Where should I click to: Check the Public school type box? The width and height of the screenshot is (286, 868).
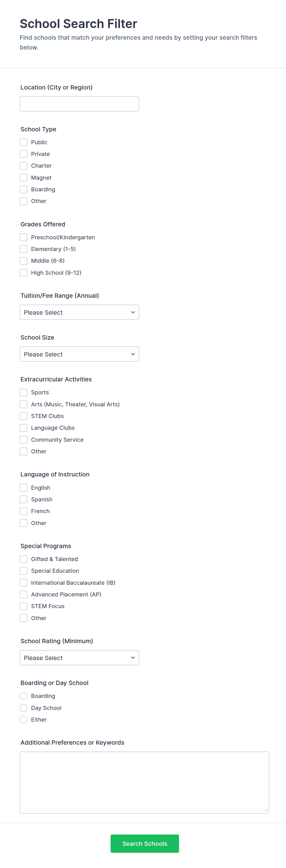pos(24,142)
